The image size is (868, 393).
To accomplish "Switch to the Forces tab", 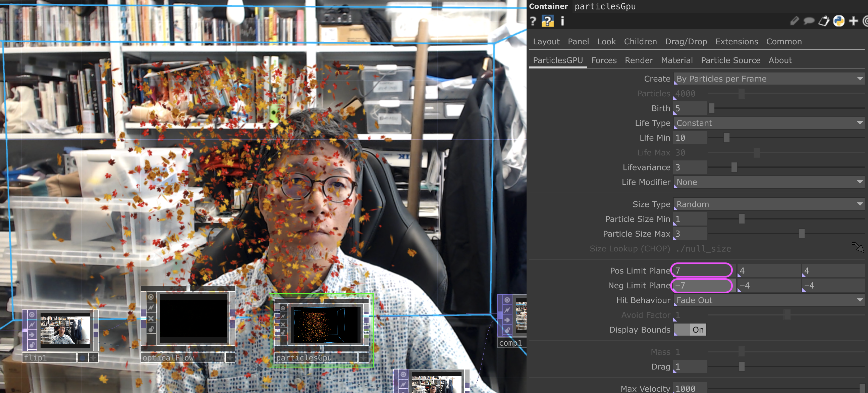I will coord(603,60).
